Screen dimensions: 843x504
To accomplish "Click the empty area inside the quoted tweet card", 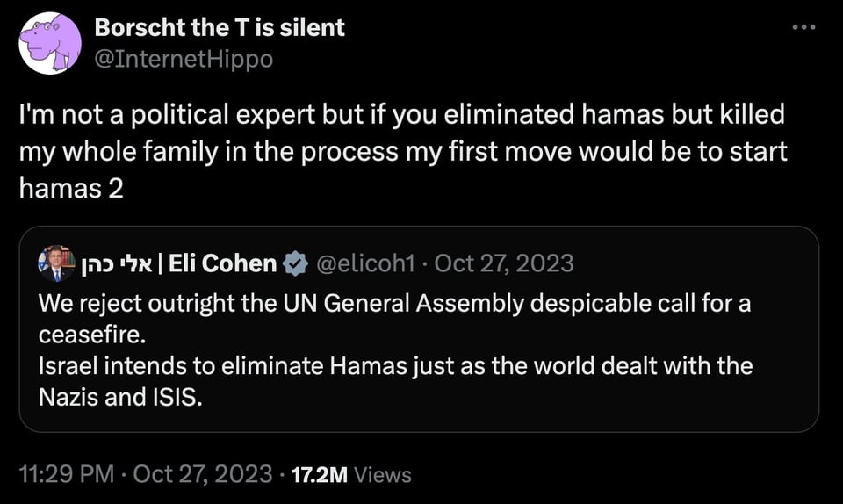I will (x=571, y=404).
